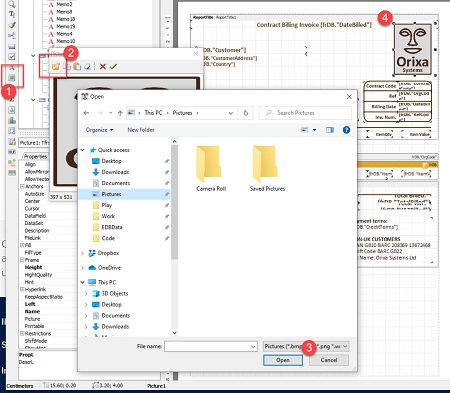This screenshot has height=393, width=450.
Task: Click the refresh icon beside the address bar
Action: coord(246,113)
